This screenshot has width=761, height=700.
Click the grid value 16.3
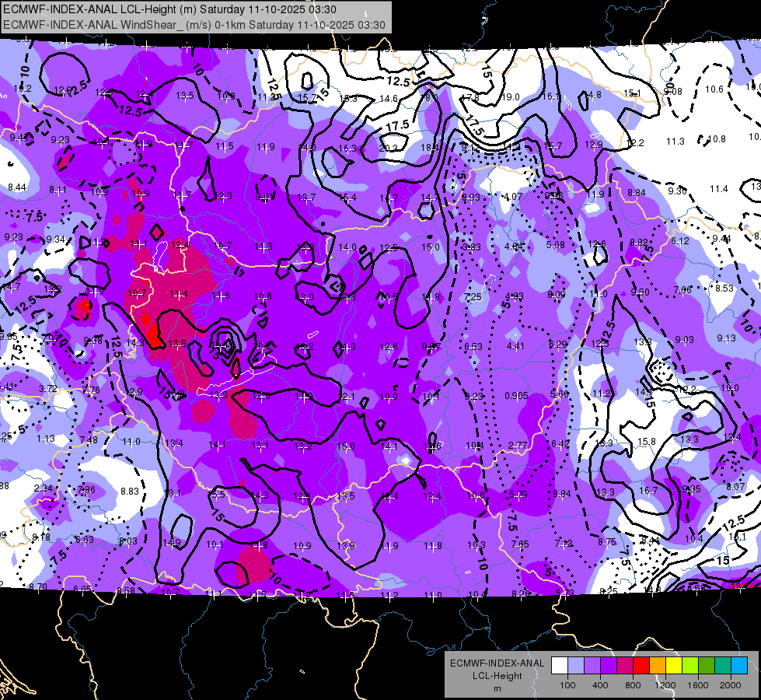(347, 148)
